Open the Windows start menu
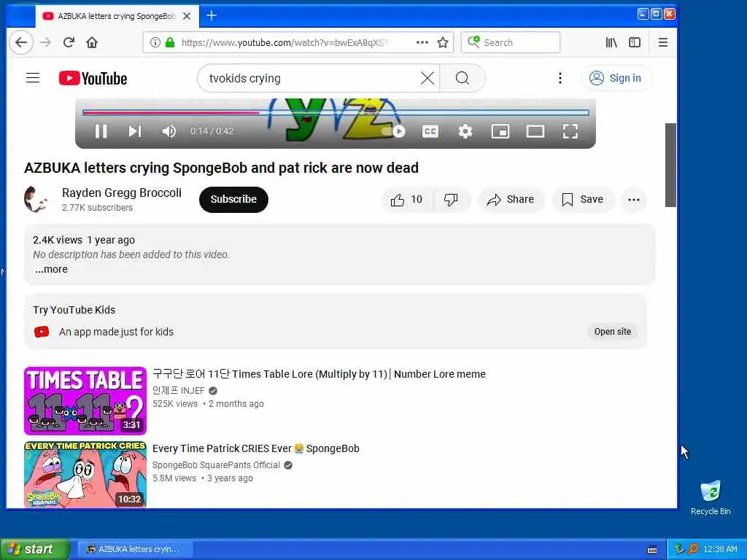The image size is (747, 560). pos(34,549)
